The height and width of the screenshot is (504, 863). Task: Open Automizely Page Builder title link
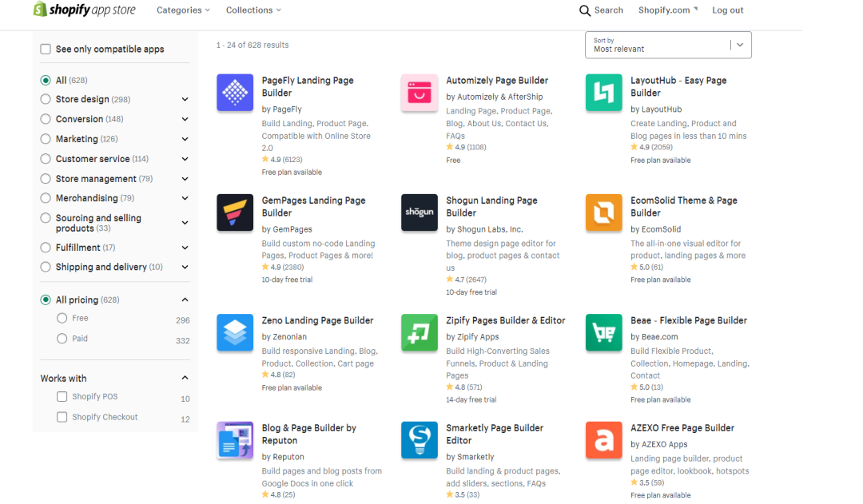click(x=497, y=81)
